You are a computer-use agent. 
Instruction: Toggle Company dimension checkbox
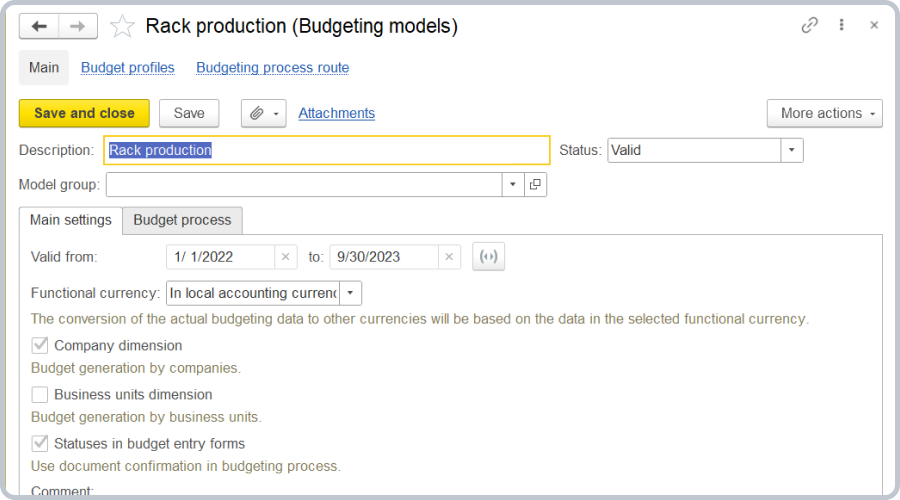[x=40, y=345]
